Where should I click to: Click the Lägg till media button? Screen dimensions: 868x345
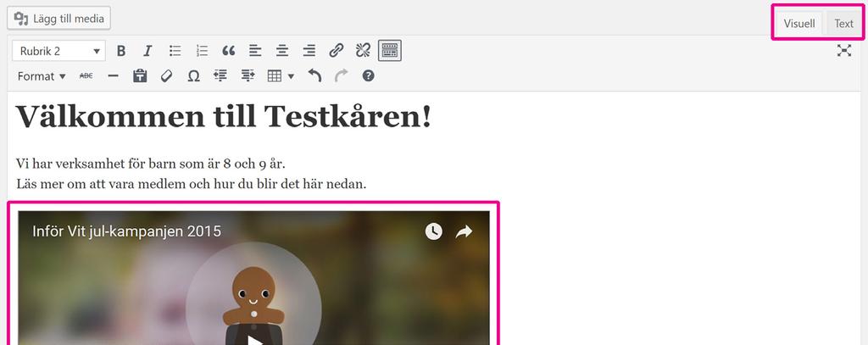coord(58,19)
